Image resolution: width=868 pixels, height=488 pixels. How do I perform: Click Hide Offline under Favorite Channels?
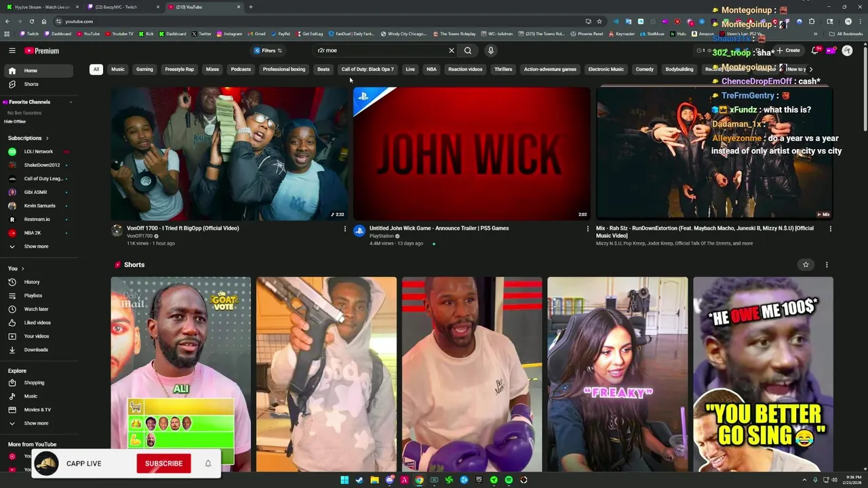pyautogui.click(x=15, y=122)
